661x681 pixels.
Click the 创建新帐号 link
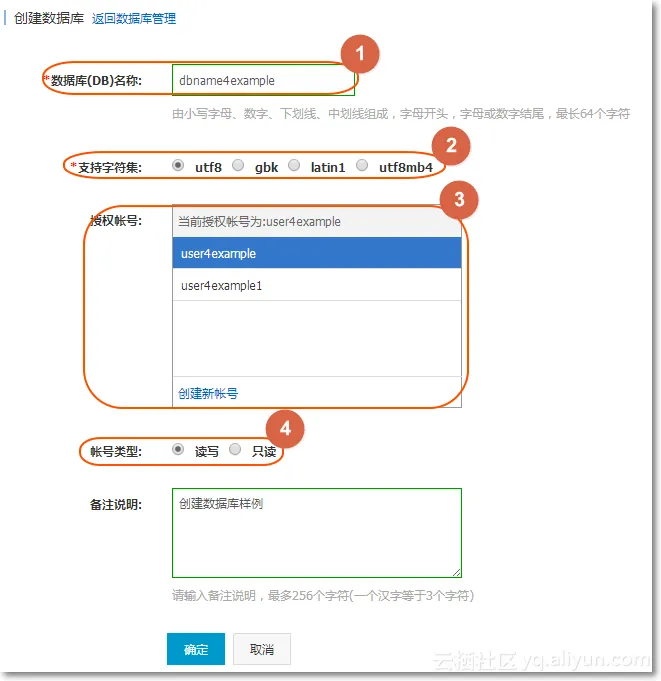coord(208,393)
